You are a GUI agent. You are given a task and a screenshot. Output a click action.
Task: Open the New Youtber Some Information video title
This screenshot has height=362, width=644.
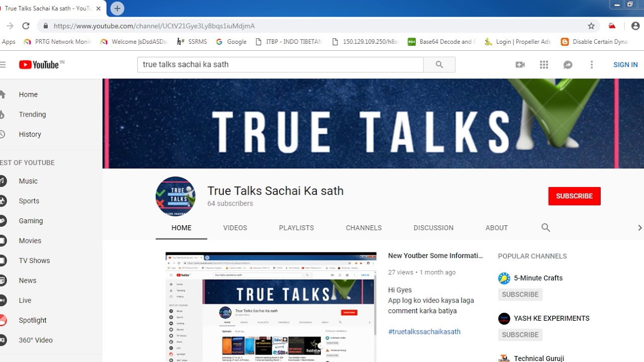coord(436,255)
